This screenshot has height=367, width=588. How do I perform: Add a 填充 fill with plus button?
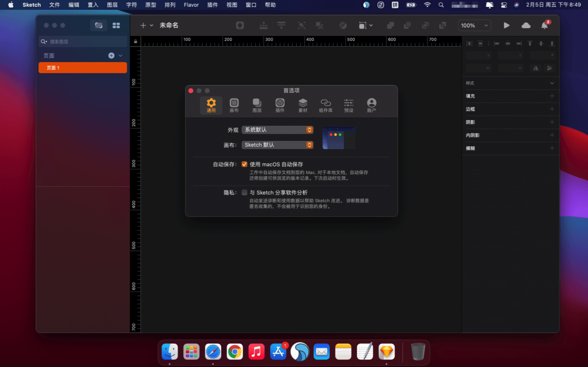pos(552,96)
